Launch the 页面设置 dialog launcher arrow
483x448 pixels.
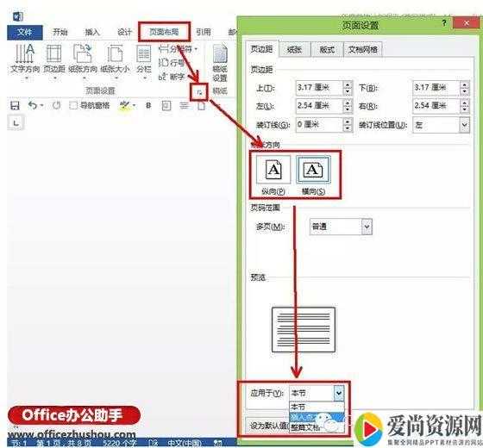pyautogui.click(x=199, y=91)
